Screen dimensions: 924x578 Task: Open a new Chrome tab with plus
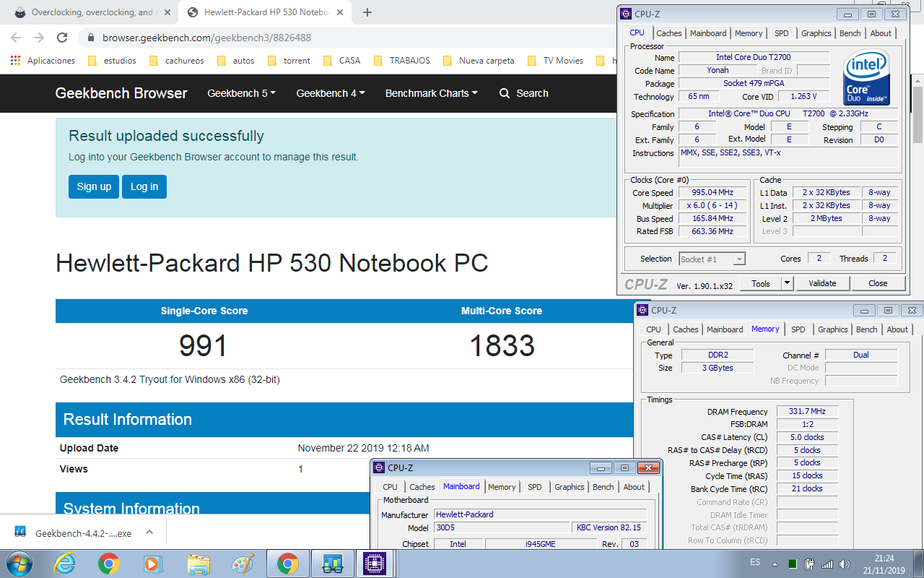pos(367,12)
